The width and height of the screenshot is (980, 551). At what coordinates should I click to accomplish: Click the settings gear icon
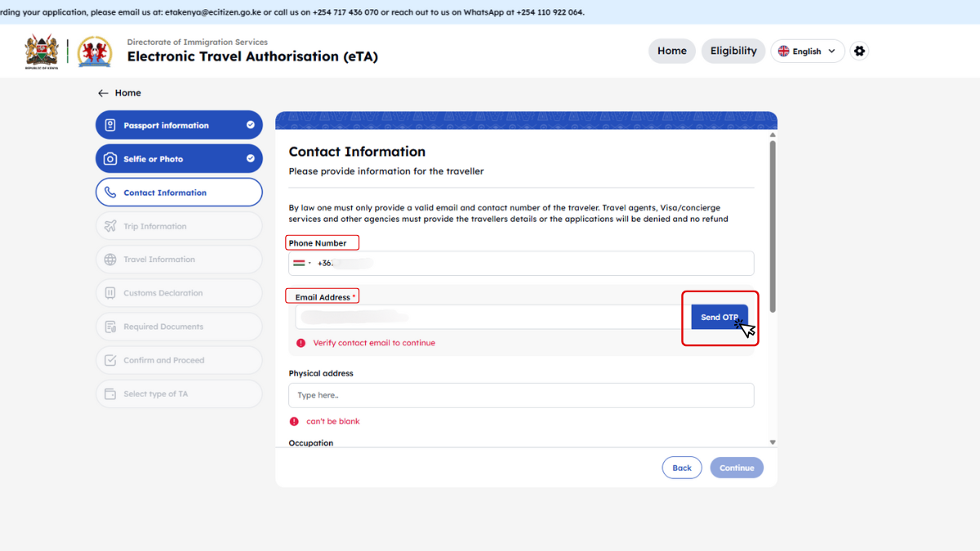[x=859, y=51]
